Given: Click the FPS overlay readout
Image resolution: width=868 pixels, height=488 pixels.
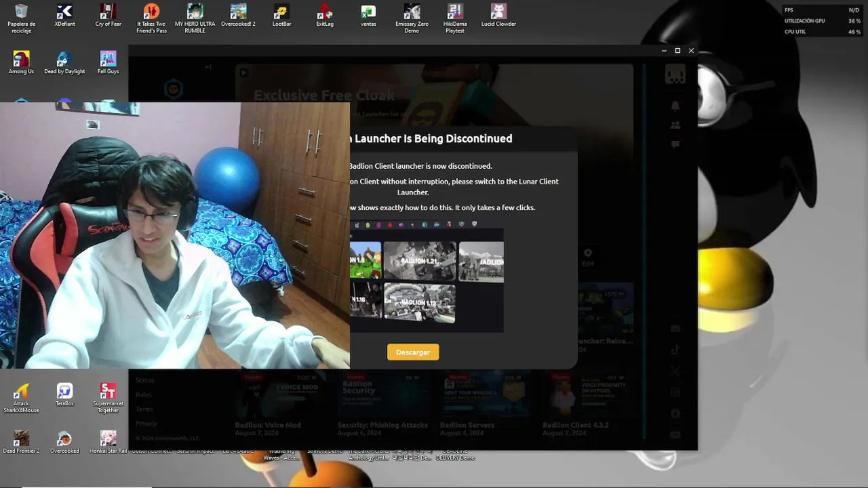Looking at the screenshot, I should pos(822,10).
